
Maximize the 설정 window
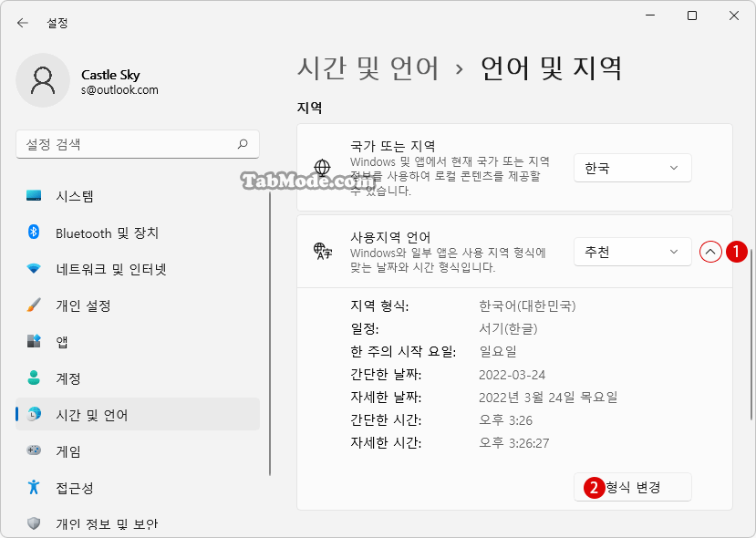(692, 16)
